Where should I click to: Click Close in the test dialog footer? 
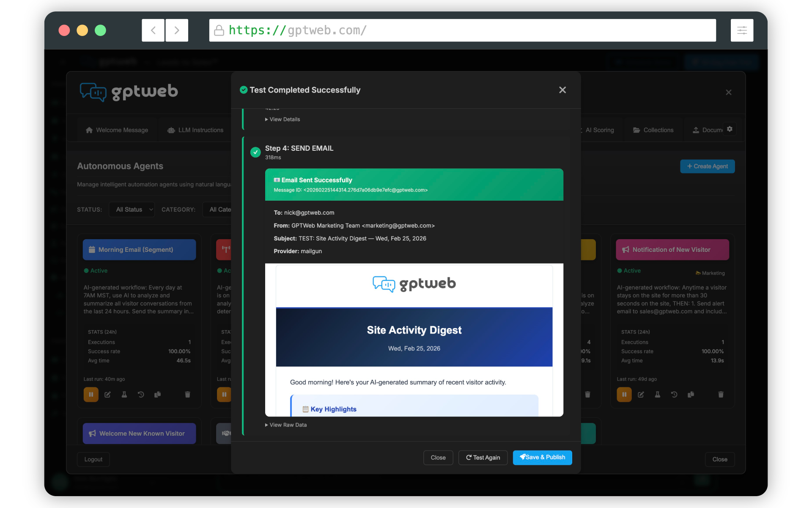click(438, 458)
